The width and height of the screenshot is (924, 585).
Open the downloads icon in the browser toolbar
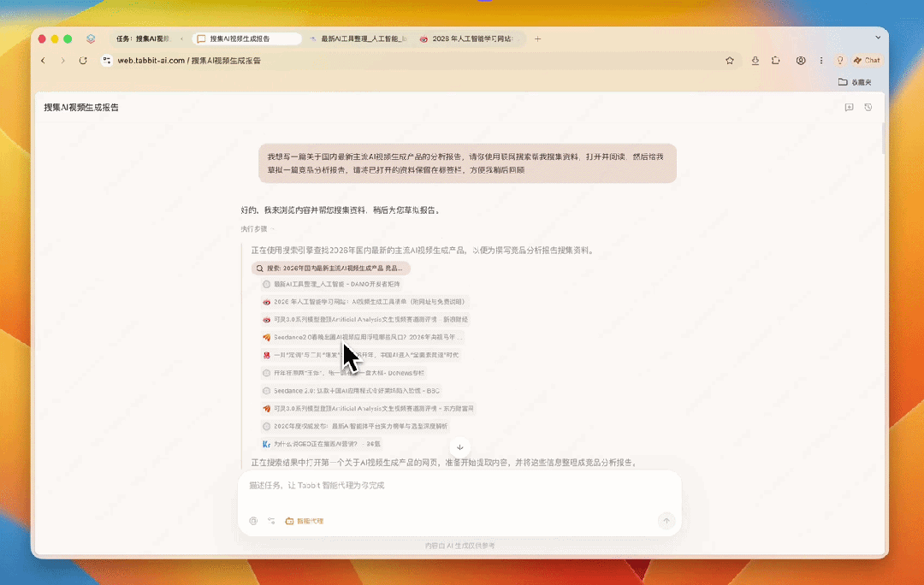tap(755, 60)
